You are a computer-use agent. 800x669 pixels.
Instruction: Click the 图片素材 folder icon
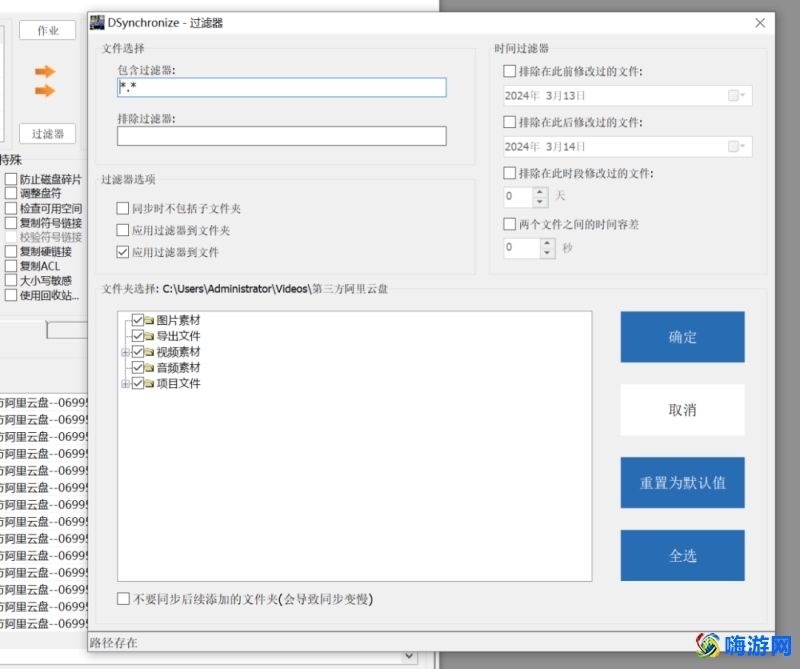pyautogui.click(x=149, y=320)
